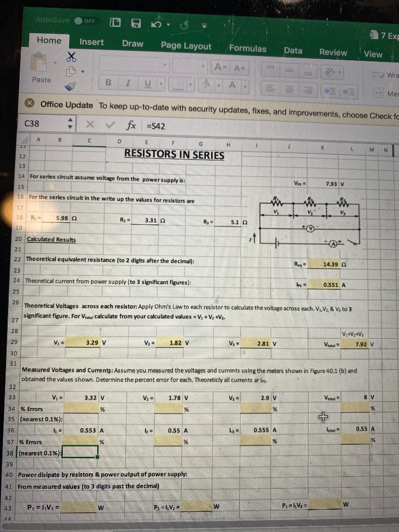Click the Middle Align icon
This screenshot has width=399, height=532.
(x=290, y=70)
